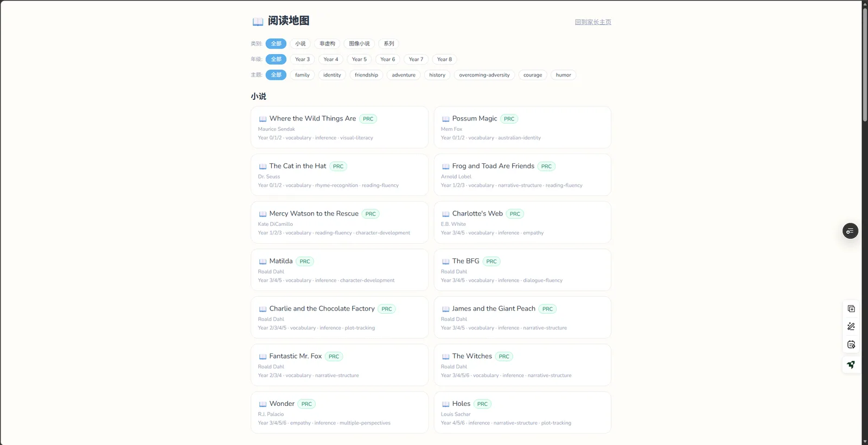868x445 pixels.
Task: Open Where the Wild Things Are title
Action: [312, 118]
